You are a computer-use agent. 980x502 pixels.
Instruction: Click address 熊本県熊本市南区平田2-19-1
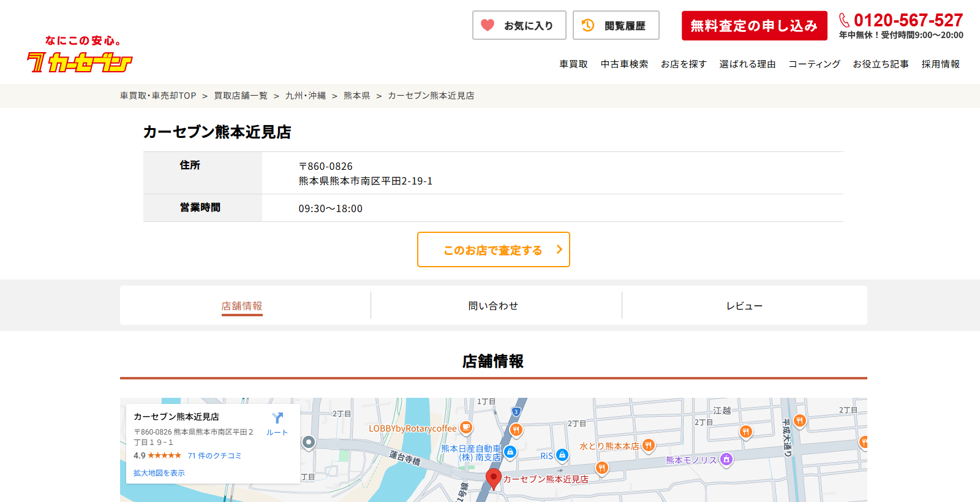[x=366, y=181]
